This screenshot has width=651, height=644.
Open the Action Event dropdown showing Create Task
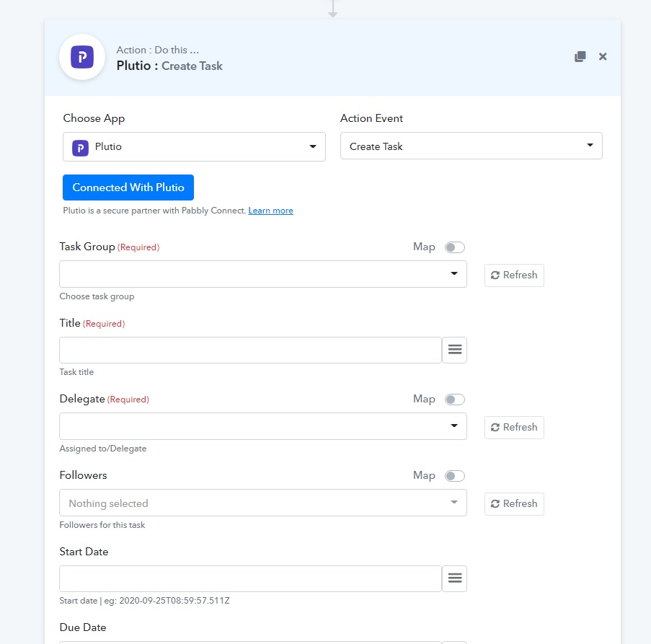click(x=471, y=146)
